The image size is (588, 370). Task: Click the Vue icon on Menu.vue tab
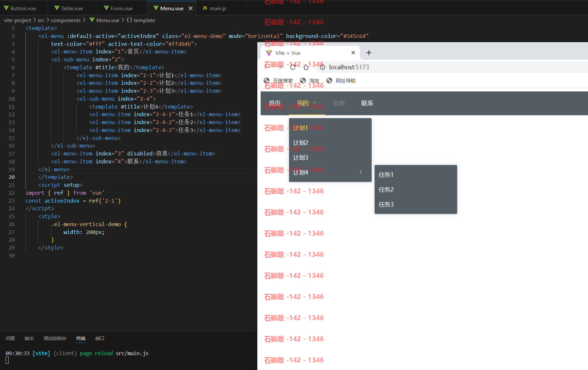(156, 8)
